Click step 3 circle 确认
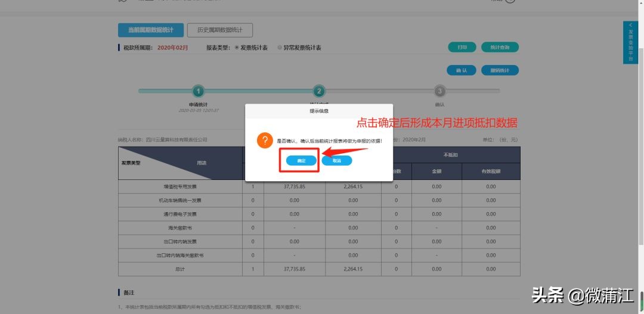 pos(440,91)
